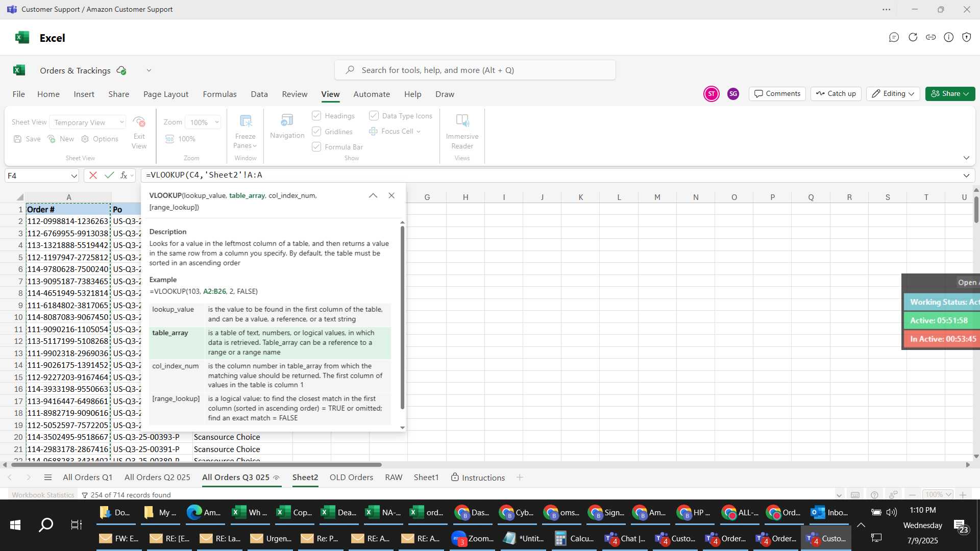Zoom out with the status bar minus

pyautogui.click(x=912, y=495)
